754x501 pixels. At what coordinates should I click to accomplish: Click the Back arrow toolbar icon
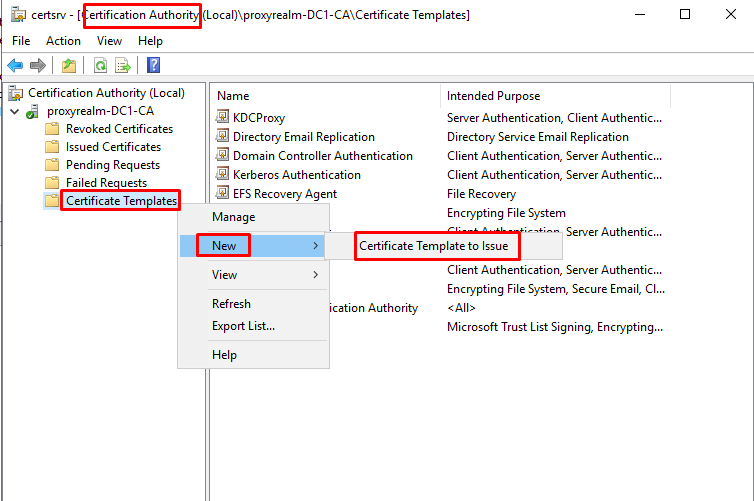pyautogui.click(x=15, y=65)
